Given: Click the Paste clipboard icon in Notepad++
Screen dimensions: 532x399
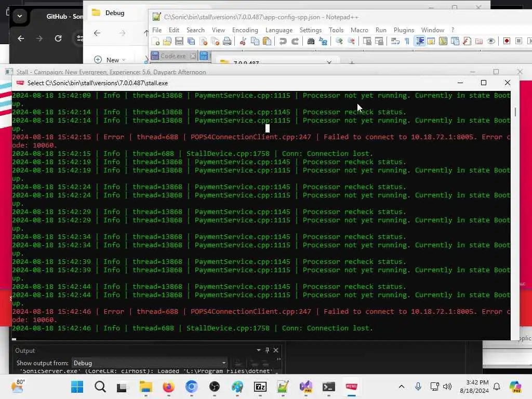Looking at the screenshot, I should pyautogui.click(x=267, y=42).
